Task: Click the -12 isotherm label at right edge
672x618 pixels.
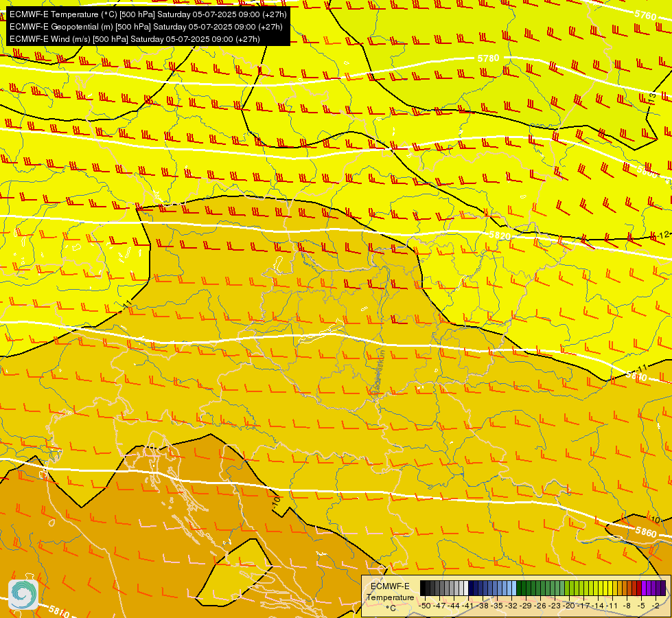Action: pos(664,235)
